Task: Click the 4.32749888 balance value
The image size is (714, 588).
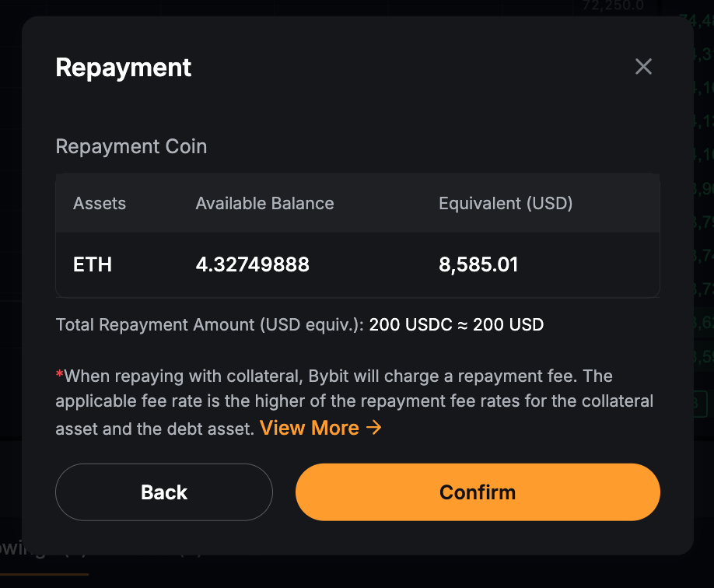Action: click(x=252, y=264)
